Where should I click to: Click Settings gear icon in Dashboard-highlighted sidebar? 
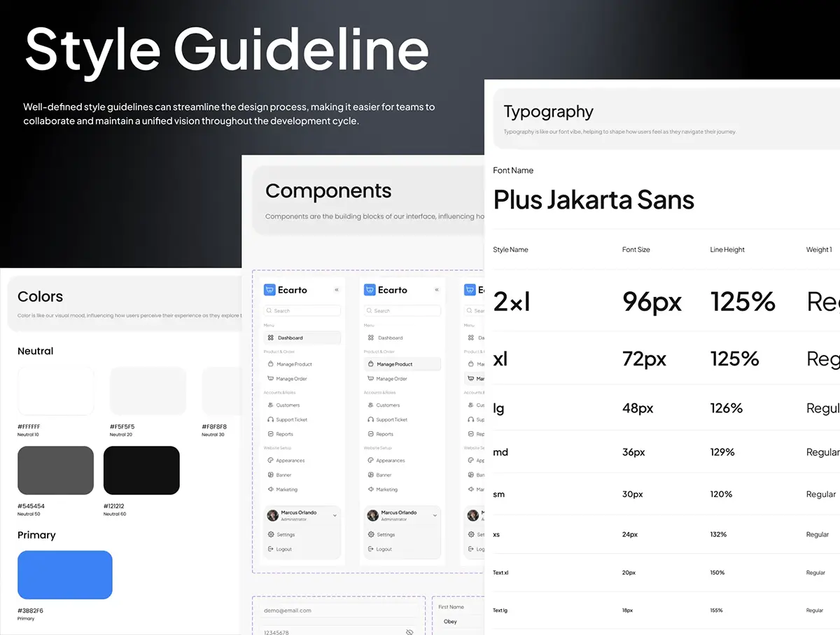(x=271, y=535)
